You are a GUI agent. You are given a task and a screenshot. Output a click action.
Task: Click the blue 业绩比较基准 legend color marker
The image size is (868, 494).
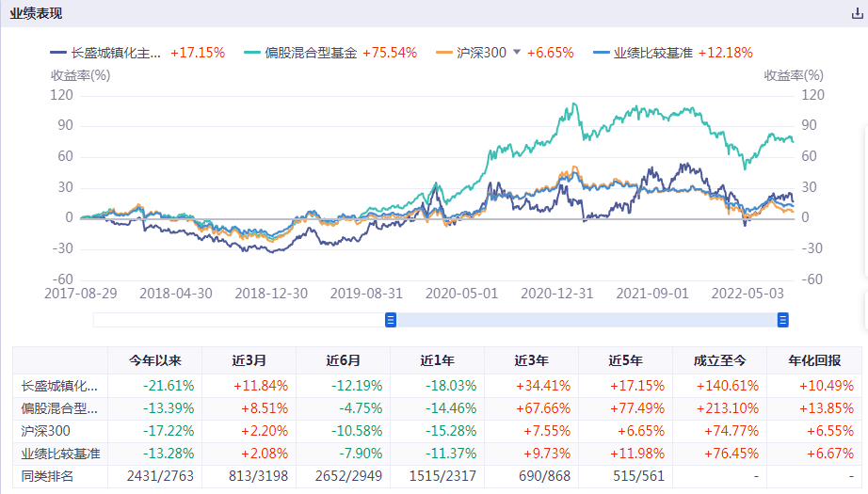point(601,53)
